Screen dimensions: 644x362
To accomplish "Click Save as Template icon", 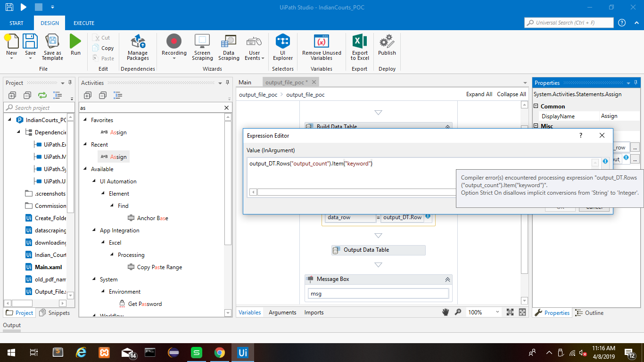I will click(x=52, y=41).
